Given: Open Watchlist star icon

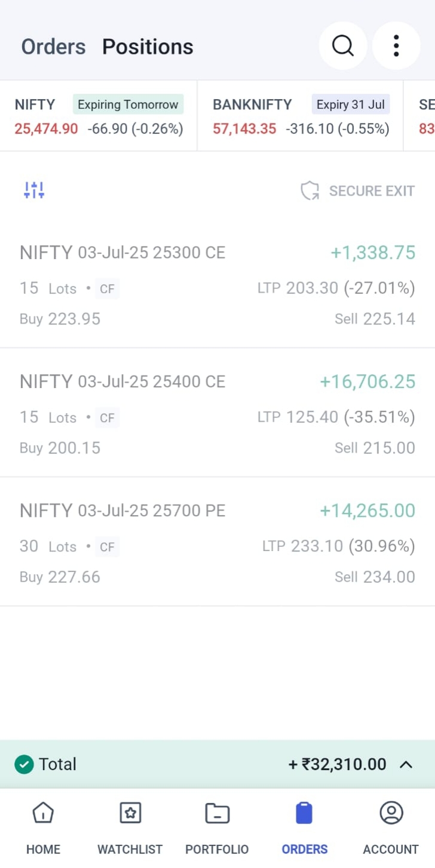Looking at the screenshot, I should point(130,813).
